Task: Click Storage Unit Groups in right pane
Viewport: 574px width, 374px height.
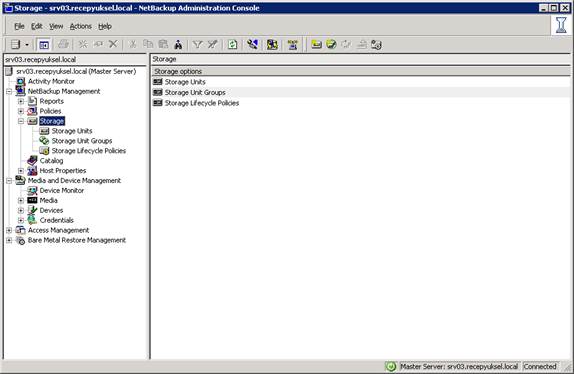Action: tap(195, 93)
